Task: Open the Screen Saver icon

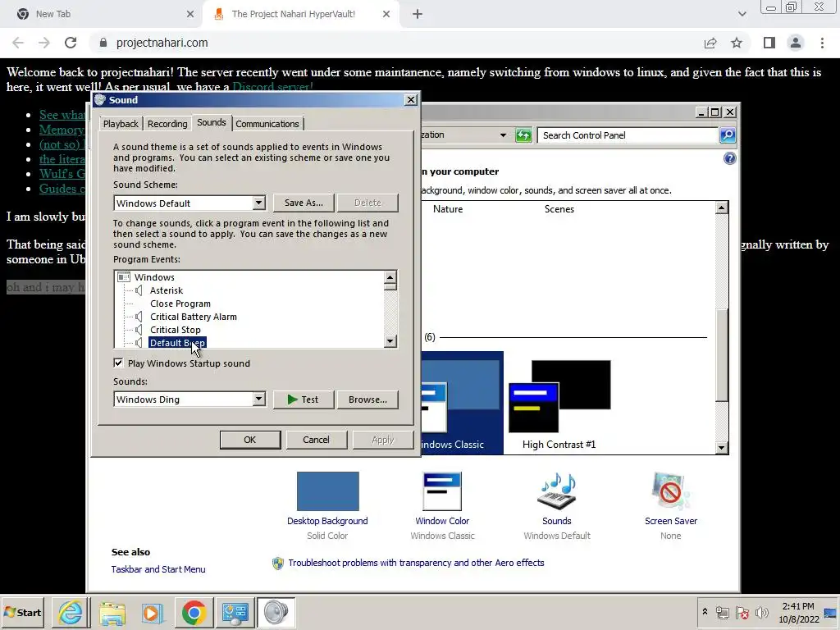Action: [x=670, y=491]
